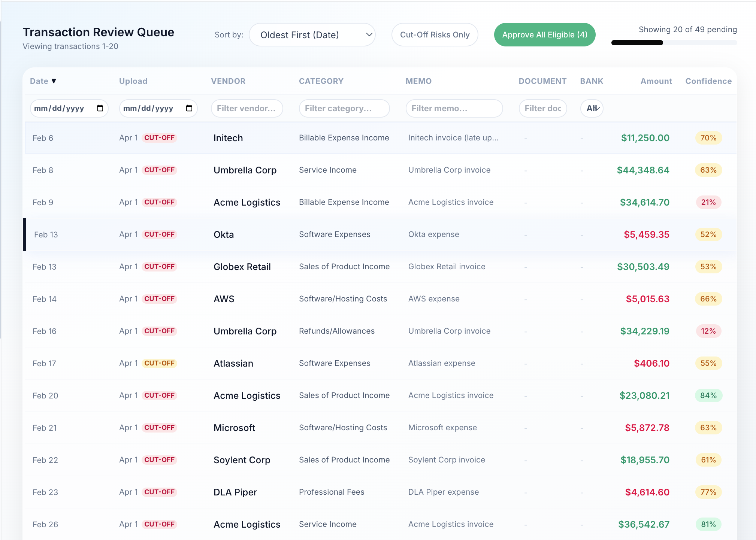Click 84% confidence badge
The height and width of the screenshot is (540, 756).
[x=708, y=395]
